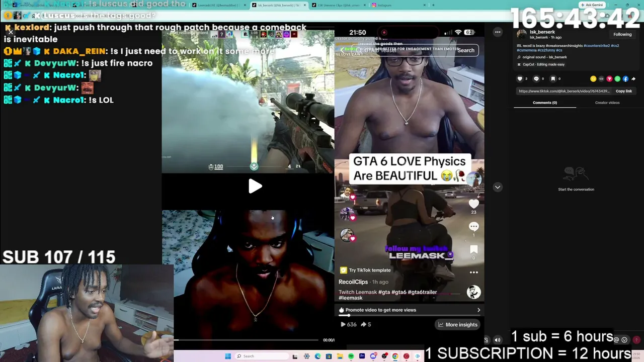Open Google Chrome from the taskbar
The width and height of the screenshot is (644, 362).
[395, 356]
